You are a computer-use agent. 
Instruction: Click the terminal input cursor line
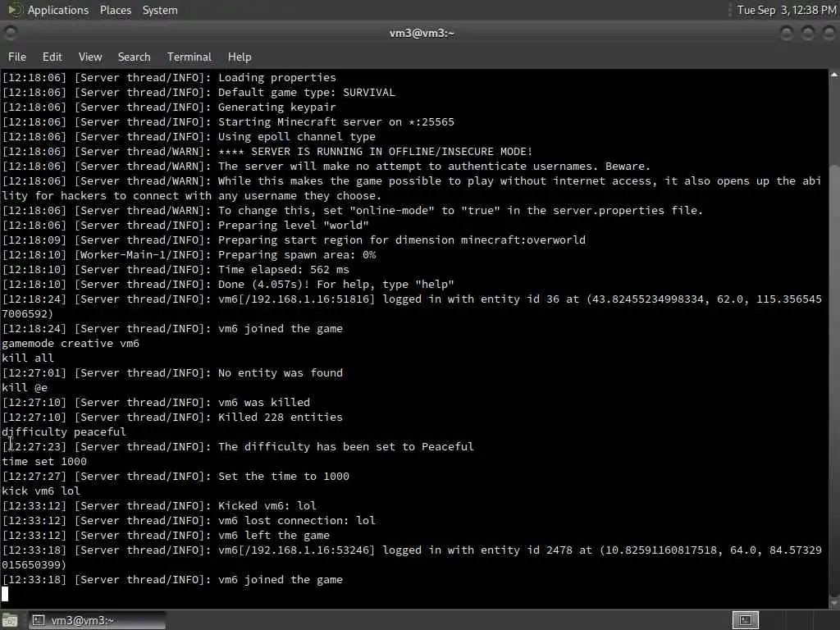point(5,594)
